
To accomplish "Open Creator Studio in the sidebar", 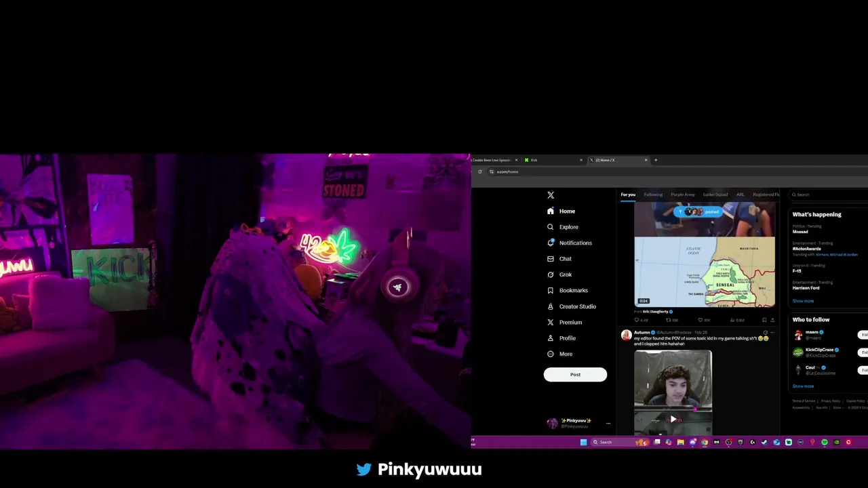I will (x=571, y=306).
